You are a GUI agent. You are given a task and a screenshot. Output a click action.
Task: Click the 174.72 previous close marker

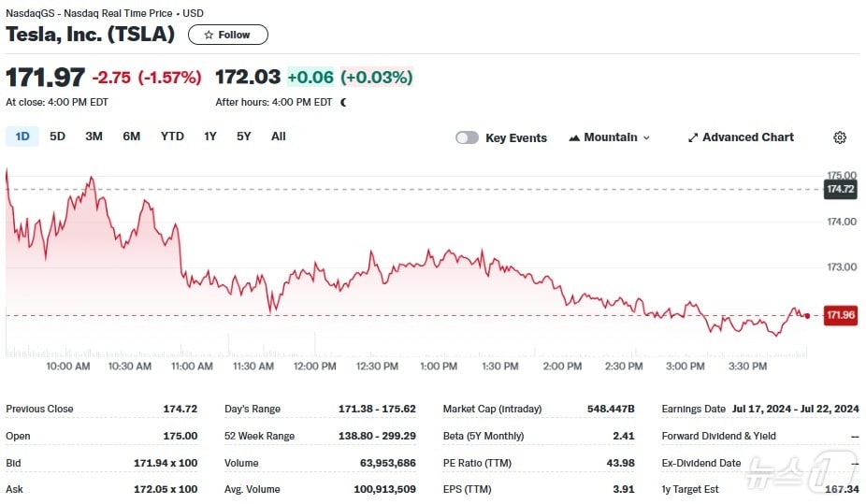point(840,190)
